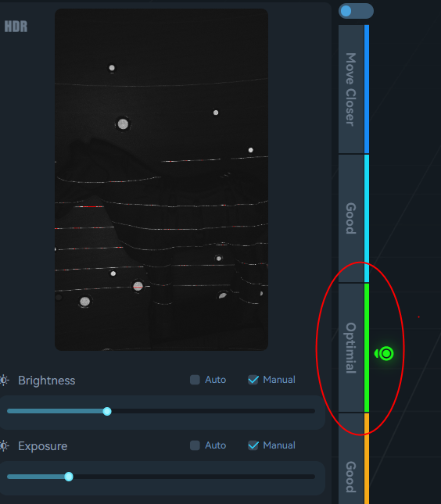Image resolution: width=441 pixels, height=504 pixels.
Task: Click the Exposure sun icon
Action: tap(4, 446)
